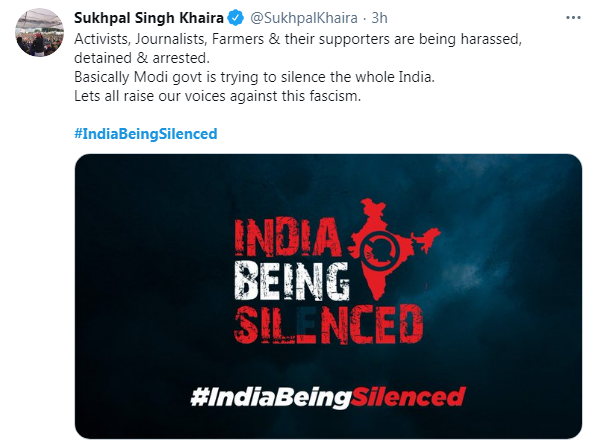
Task: Click the red 'Silenced' hashtag ending in image
Action: [408, 396]
